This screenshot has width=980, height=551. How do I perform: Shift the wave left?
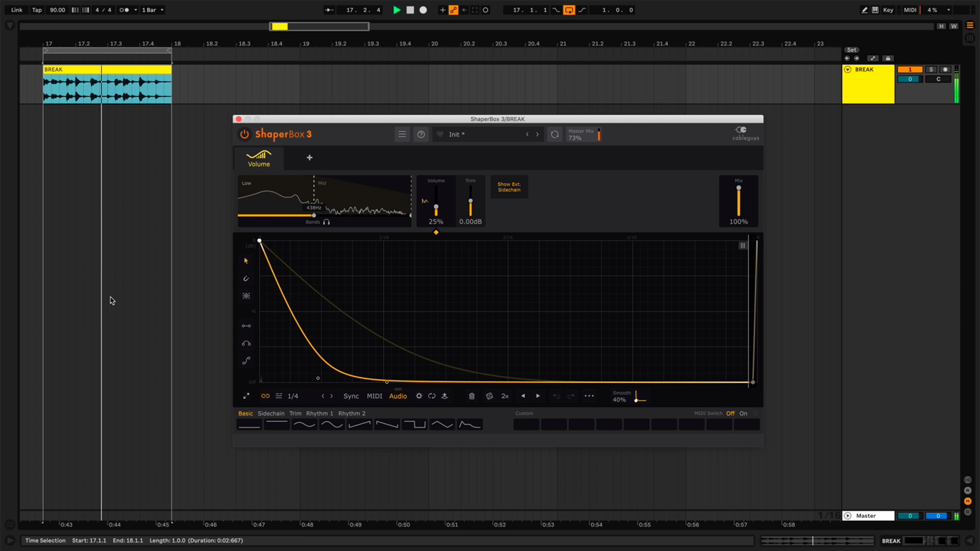(523, 396)
